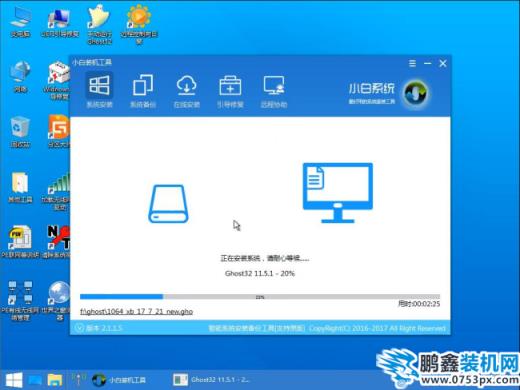Open the NT password tool desktop icon

click(x=55, y=242)
